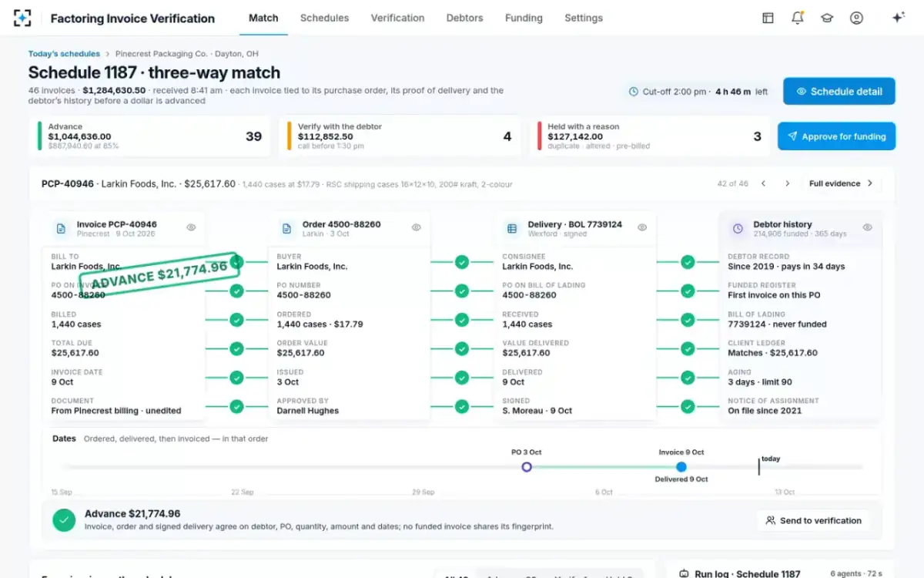Click Approve for funding

click(836, 136)
